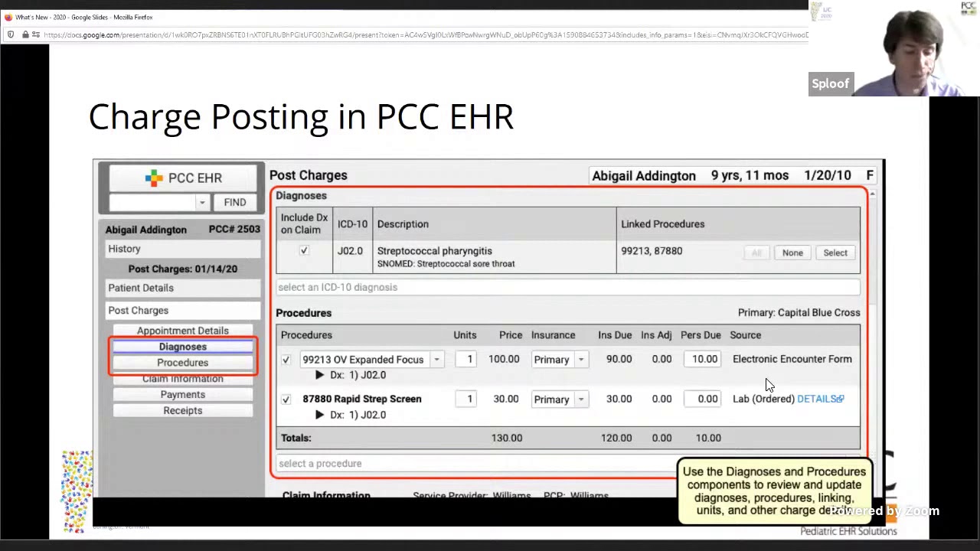Screen dimensions: 980x551
Task: Go to Appointment Details section
Action: click(x=183, y=331)
